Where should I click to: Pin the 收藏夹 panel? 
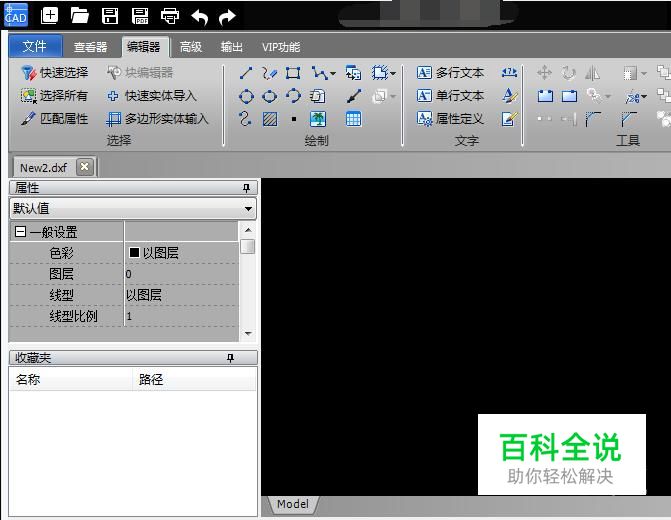tap(230, 358)
